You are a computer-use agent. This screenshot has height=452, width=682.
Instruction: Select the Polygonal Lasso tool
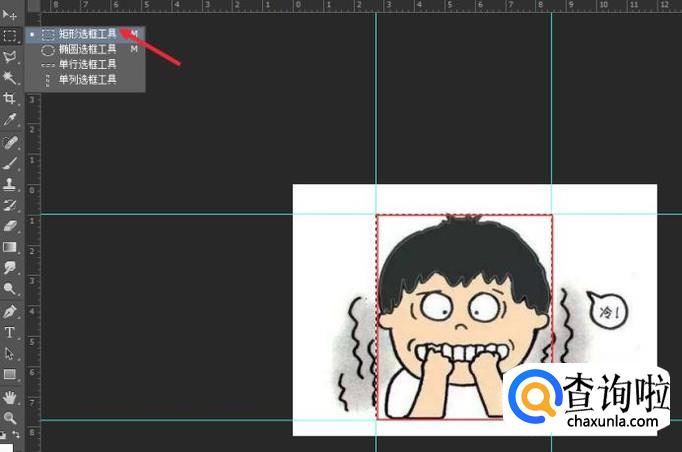[10, 57]
